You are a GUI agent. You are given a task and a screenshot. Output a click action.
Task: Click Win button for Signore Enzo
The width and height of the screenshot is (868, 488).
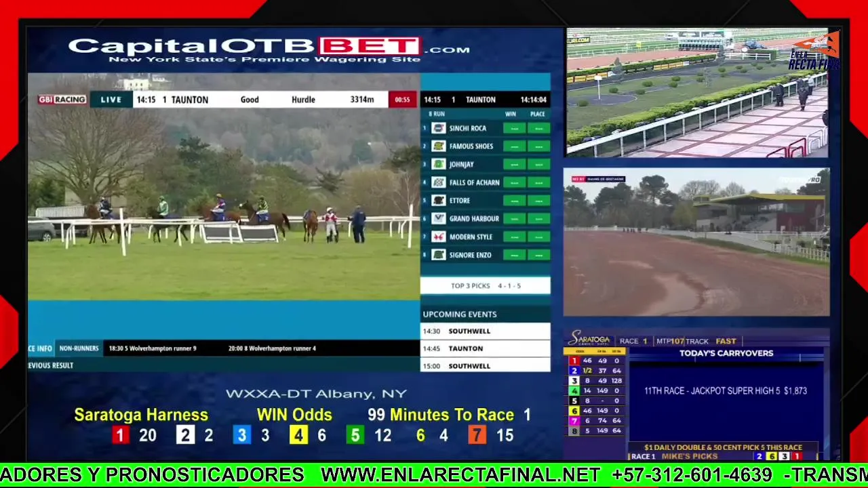(x=514, y=255)
